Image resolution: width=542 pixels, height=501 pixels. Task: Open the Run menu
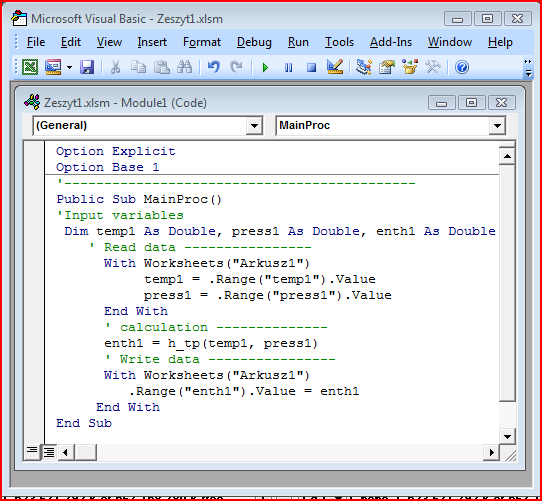pos(298,42)
